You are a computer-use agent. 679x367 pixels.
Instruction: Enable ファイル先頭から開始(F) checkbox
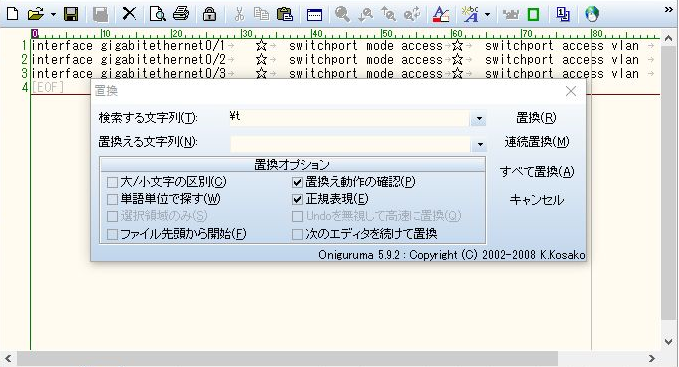click(113, 234)
